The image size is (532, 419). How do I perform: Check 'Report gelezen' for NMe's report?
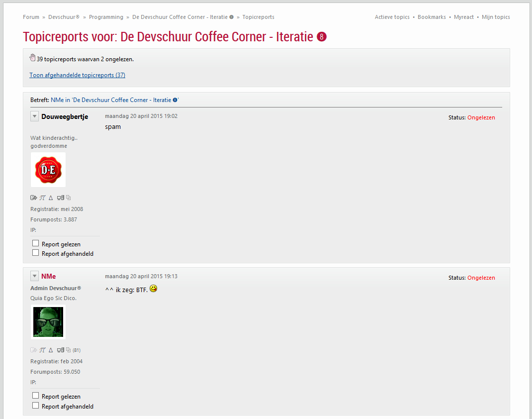coord(35,396)
